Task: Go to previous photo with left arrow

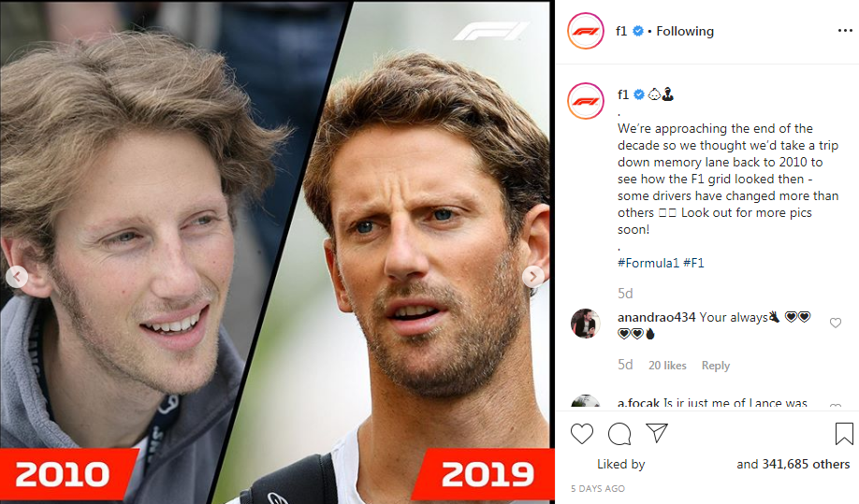Action: pos(17,277)
